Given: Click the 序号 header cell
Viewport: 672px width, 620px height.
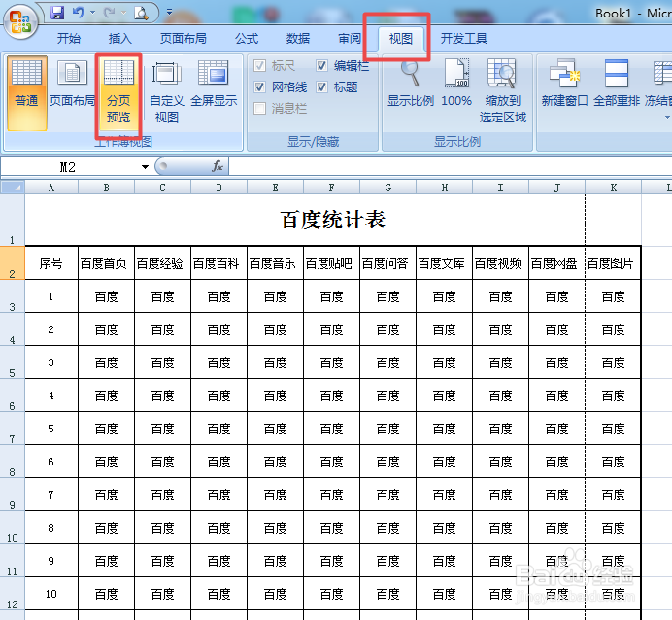Looking at the screenshot, I should 51,262.
